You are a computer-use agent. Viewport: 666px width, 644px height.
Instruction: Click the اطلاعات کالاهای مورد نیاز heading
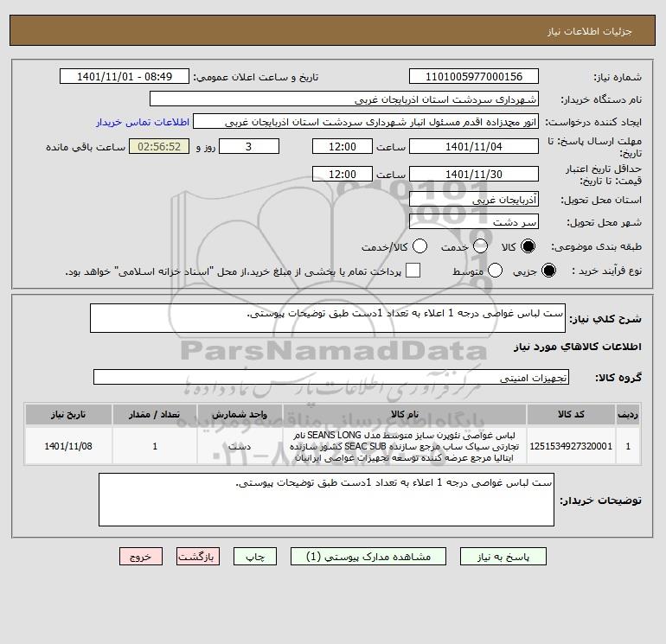point(577,347)
